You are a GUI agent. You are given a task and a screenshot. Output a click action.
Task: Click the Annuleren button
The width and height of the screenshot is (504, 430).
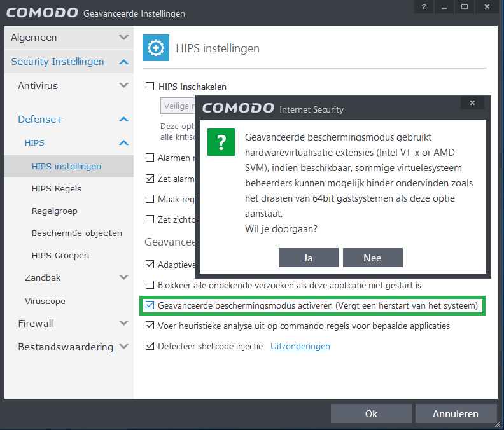point(456,413)
